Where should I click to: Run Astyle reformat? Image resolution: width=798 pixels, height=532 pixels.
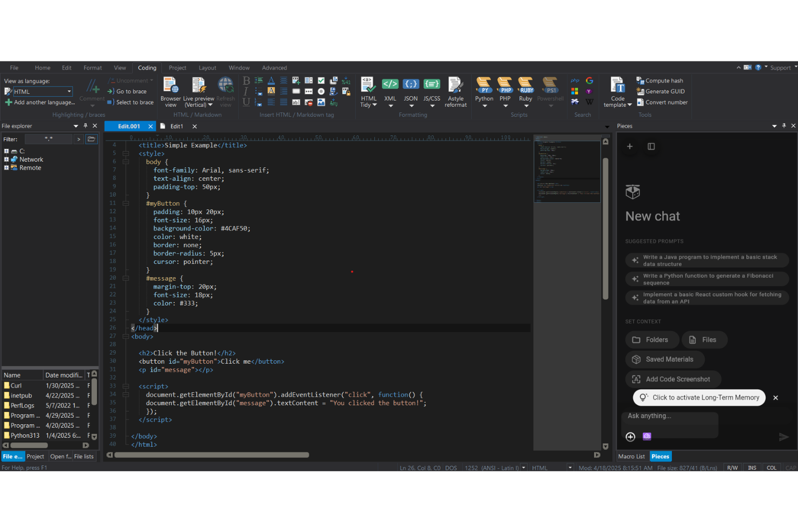click(456, 91)
